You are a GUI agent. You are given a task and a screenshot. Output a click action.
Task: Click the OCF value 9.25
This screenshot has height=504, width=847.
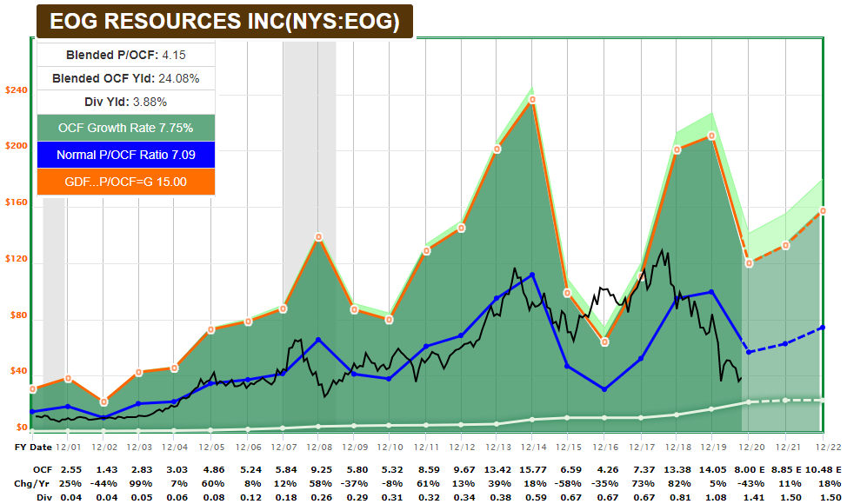pyautogui.click(x=322, y=470)
